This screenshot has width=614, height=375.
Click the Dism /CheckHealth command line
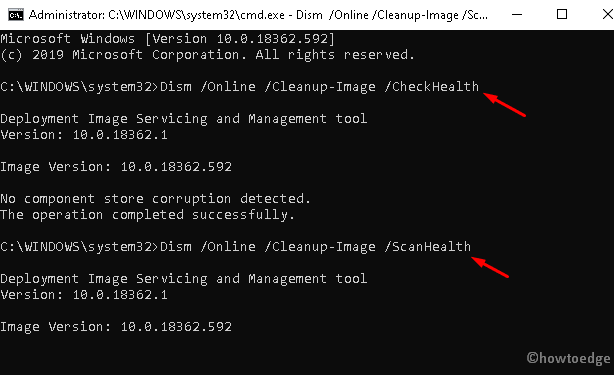click(239, 87)
